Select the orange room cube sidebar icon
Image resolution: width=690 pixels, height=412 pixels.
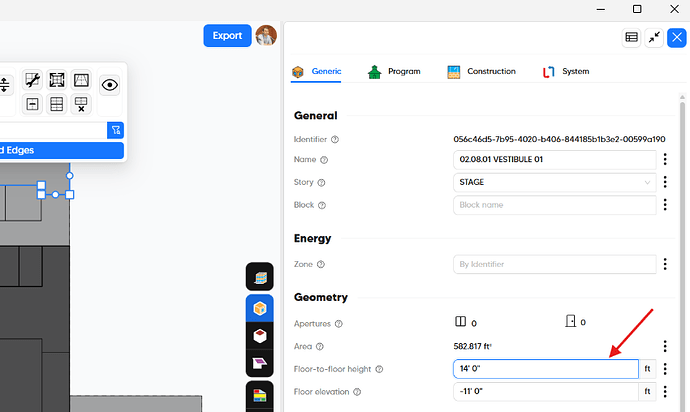tap(260, 308)
